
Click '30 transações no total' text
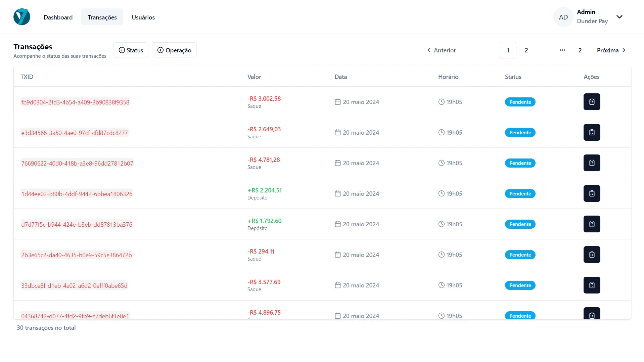tap(46, 327)
